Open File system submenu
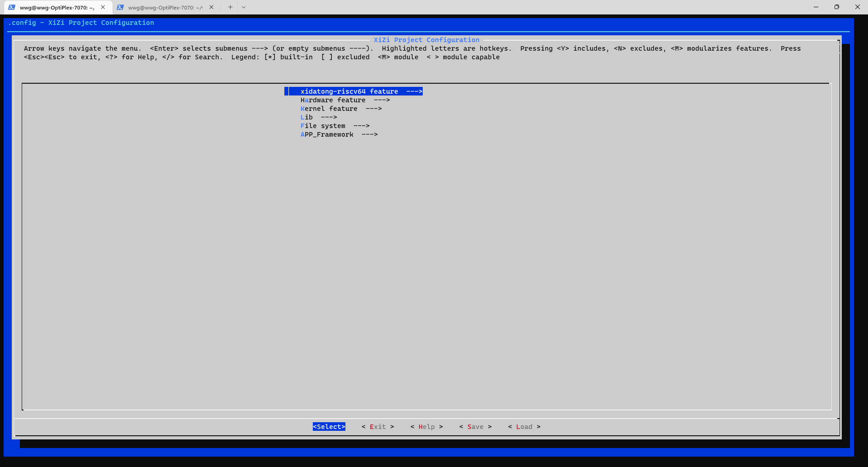Image resolution: width=868 pixels, height=467 pixels. (335, 126)
